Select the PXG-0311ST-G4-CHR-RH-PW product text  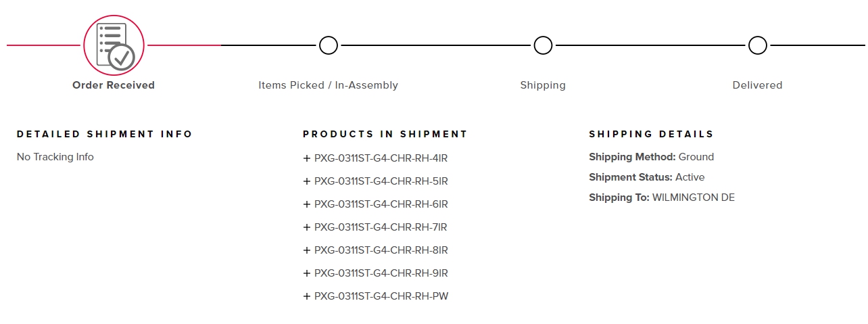381,296
